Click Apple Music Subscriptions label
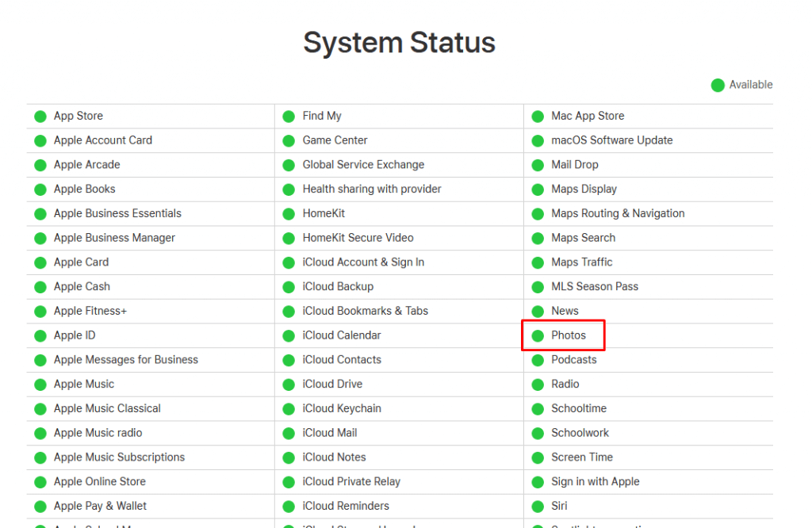The width and height of the screenshot is (812, 528). pos(119,457)
